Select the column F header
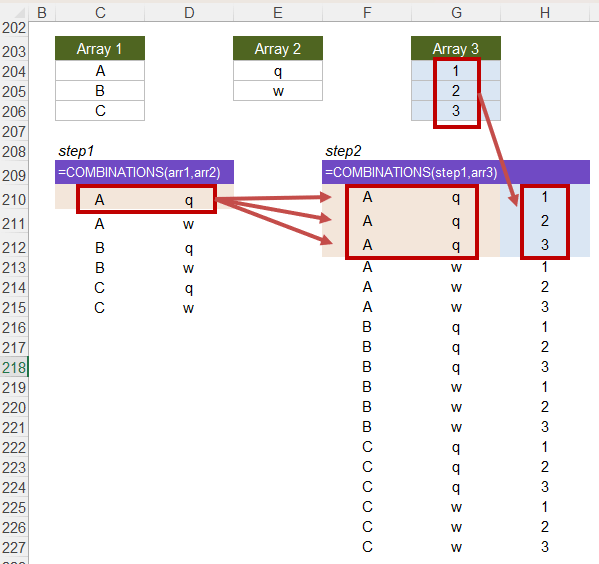The height and width of the screenshot is (564, 599). [x=367, y=13]
